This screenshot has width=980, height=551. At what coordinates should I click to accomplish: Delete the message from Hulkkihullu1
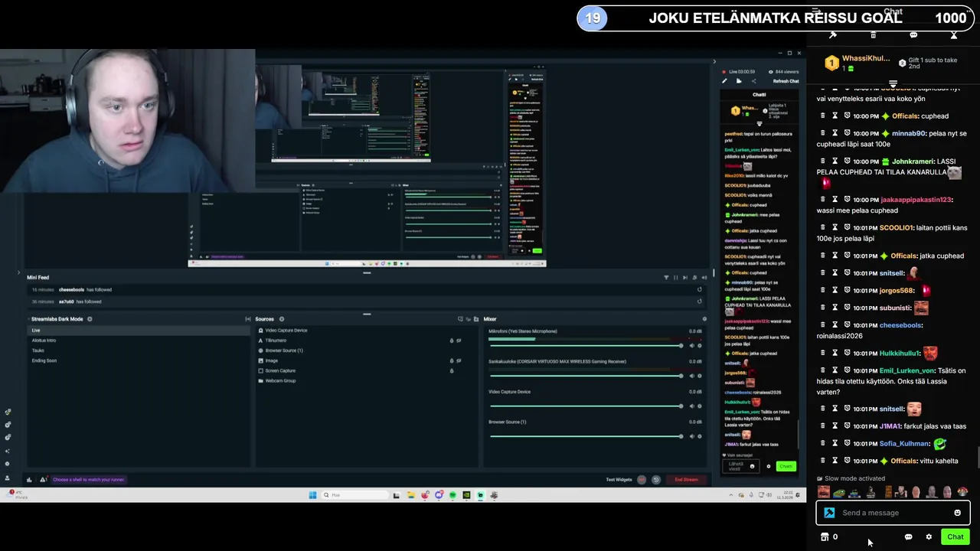[823, 353]
